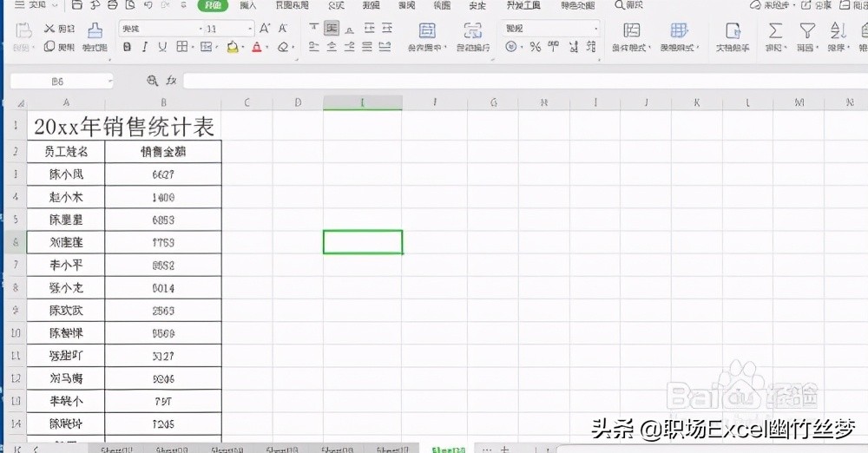Click the eraser clear-format icon
The height and width of the screenshot is (453, 868).
283,47
